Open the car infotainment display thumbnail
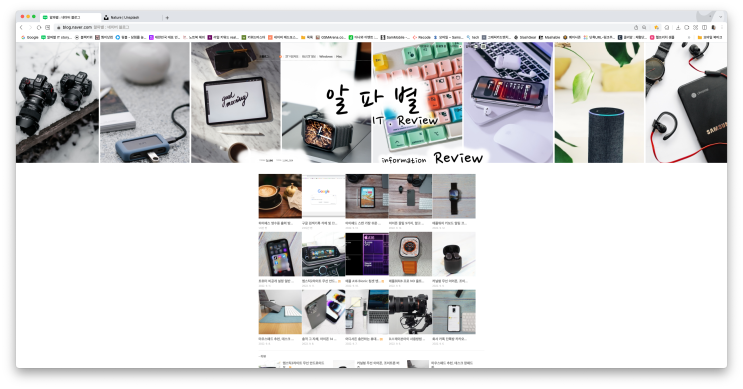This screenshot has width=743, height=389. pos(324,254)
